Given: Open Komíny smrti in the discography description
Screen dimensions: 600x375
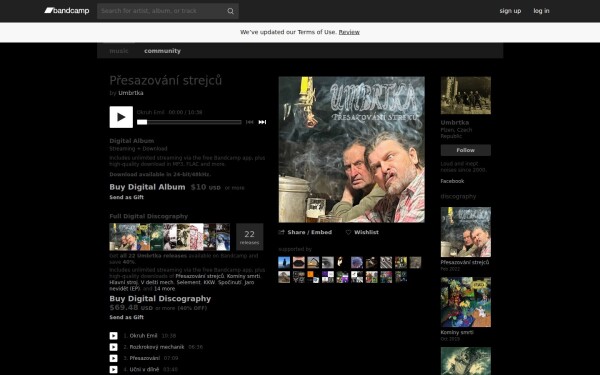Looking at the screenshot, I should click(x=243, y=276).
